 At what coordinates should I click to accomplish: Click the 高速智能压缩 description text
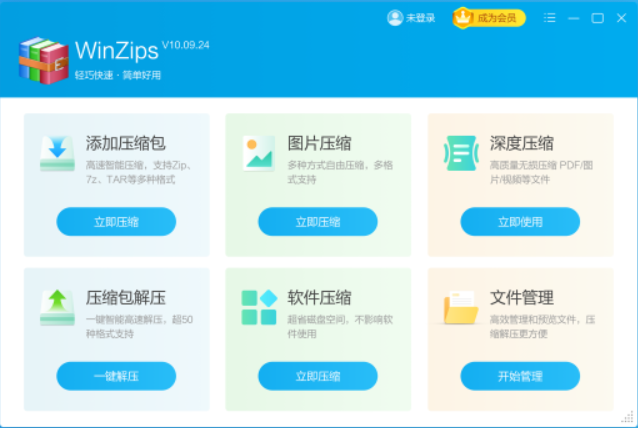[x=138, y=172]
